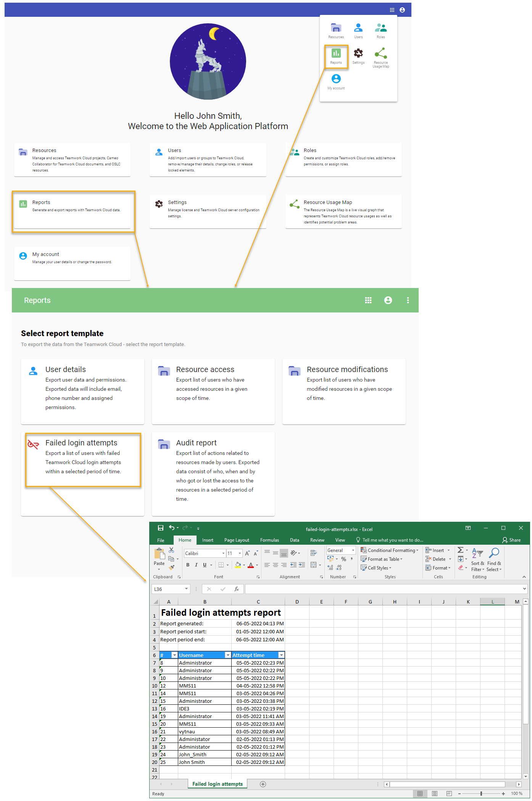This screenshot has width=532, height=801.
Task: Open the # column filter dropdown
Action: pos(174,655)
